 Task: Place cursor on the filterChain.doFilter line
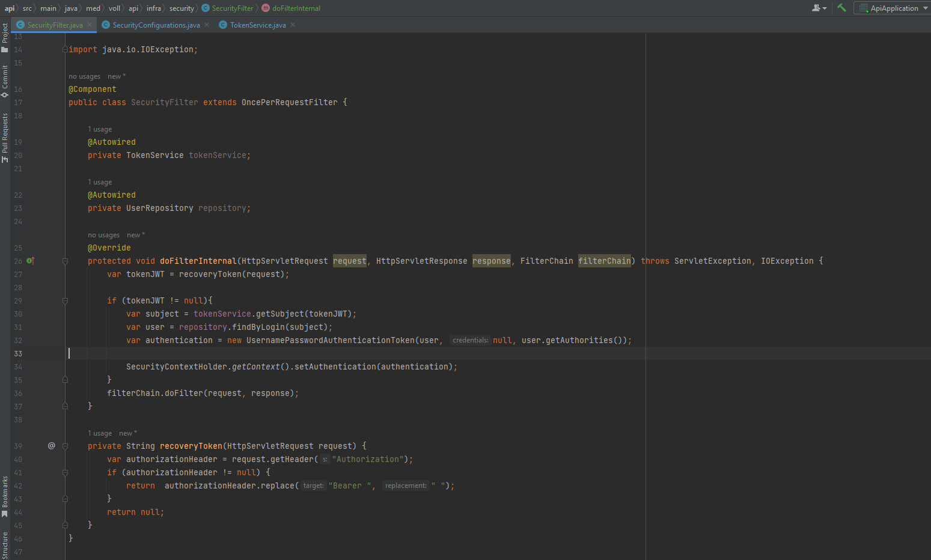tap(203, 393)
